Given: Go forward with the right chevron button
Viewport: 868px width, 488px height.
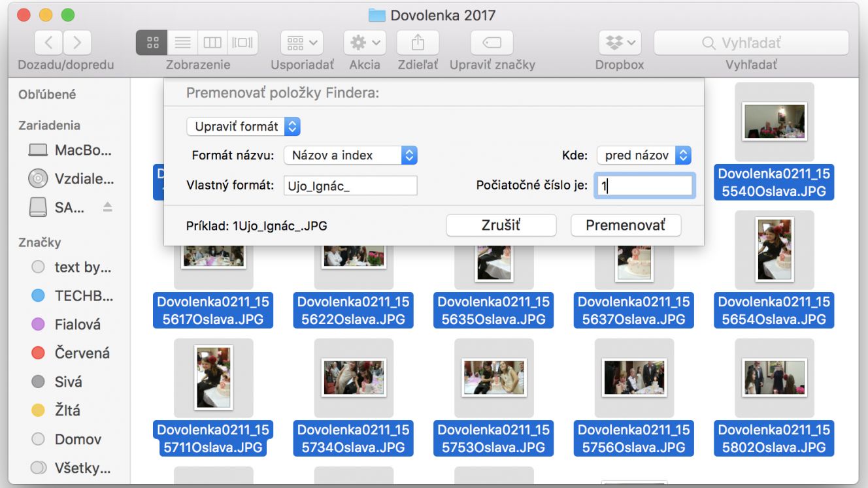Looking at the screenshot, I should click(x=77, y=42).
